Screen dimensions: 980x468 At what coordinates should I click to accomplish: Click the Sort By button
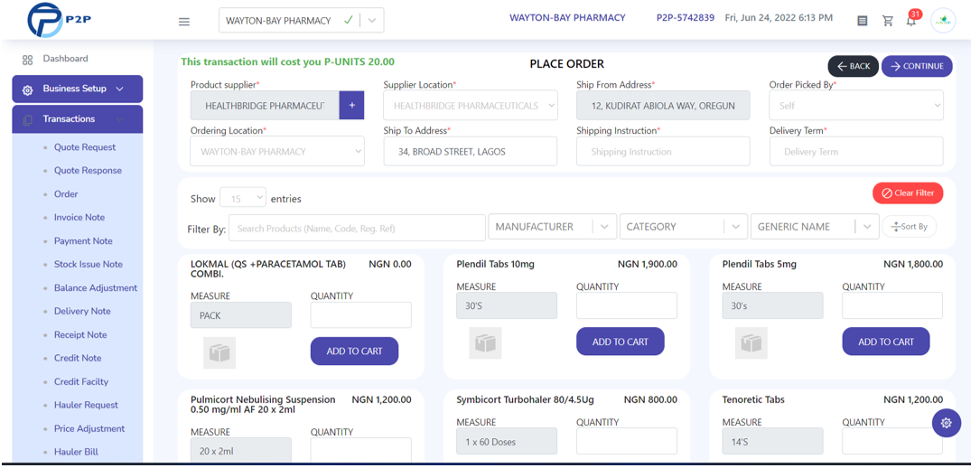[x=910, y=226]
